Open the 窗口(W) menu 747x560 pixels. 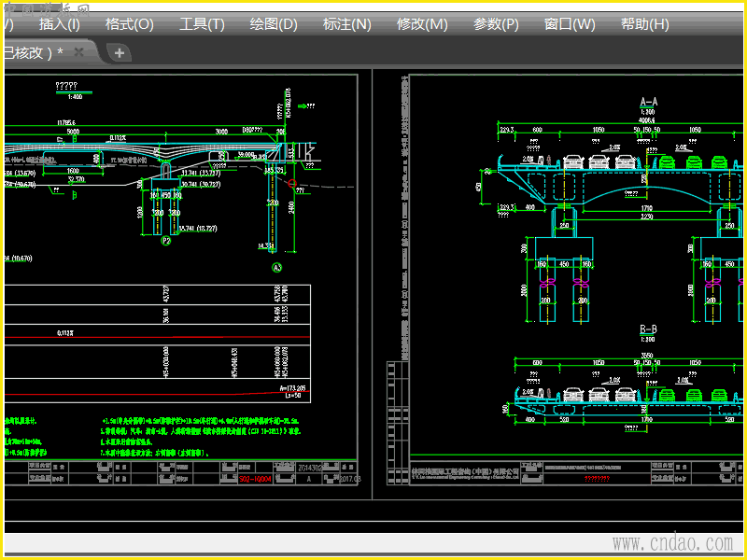[570, 24]
